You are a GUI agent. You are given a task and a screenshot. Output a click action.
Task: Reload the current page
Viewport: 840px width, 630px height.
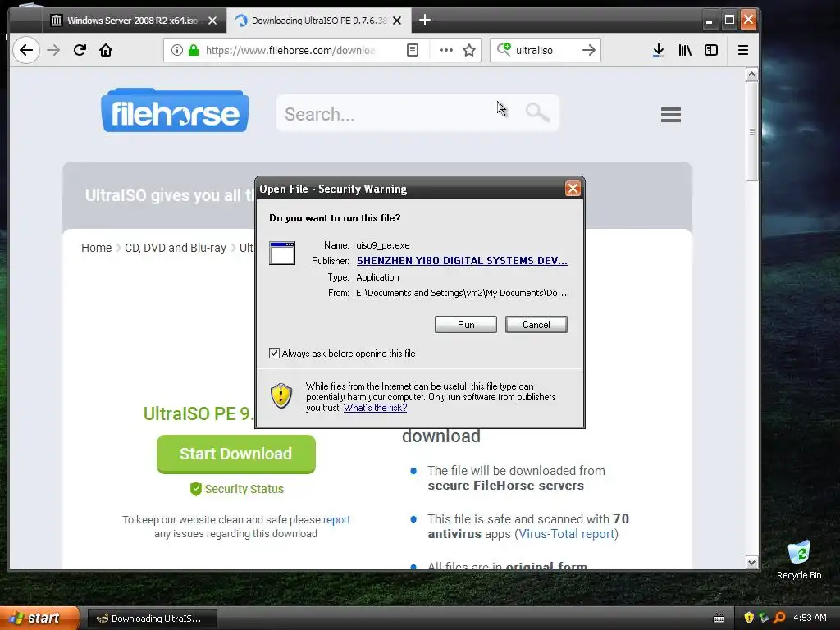pos(80,50)
